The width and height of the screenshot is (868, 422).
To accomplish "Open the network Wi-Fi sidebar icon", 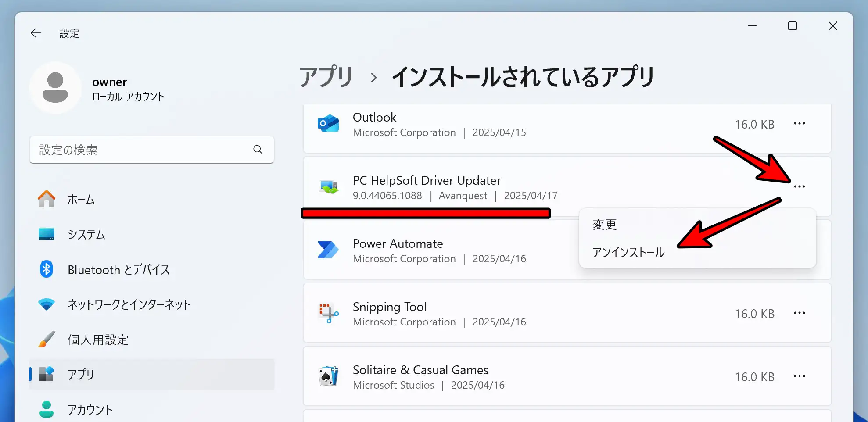I will (47, 304).
